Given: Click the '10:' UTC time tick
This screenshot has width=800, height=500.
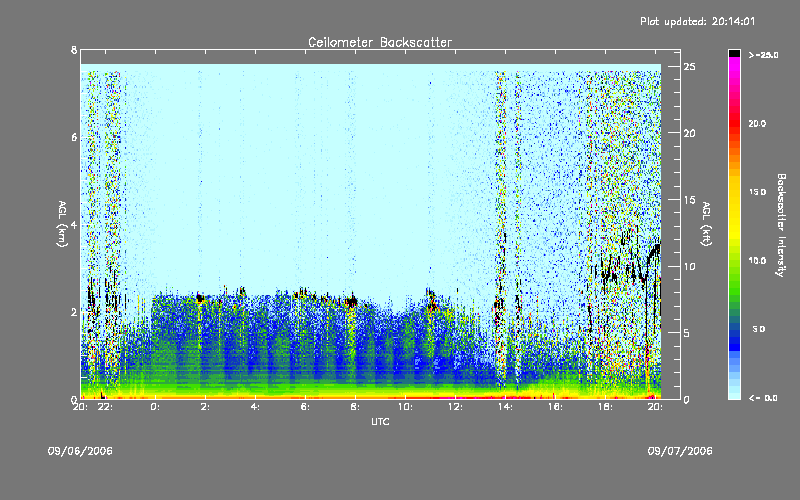Looking at the screenshot, I should [x=405, y=407].
